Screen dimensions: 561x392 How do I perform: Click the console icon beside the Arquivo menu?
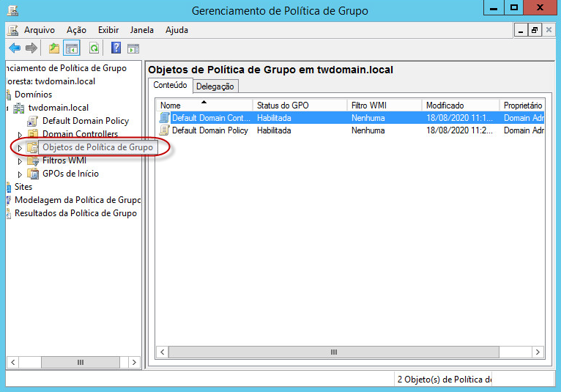13,31
